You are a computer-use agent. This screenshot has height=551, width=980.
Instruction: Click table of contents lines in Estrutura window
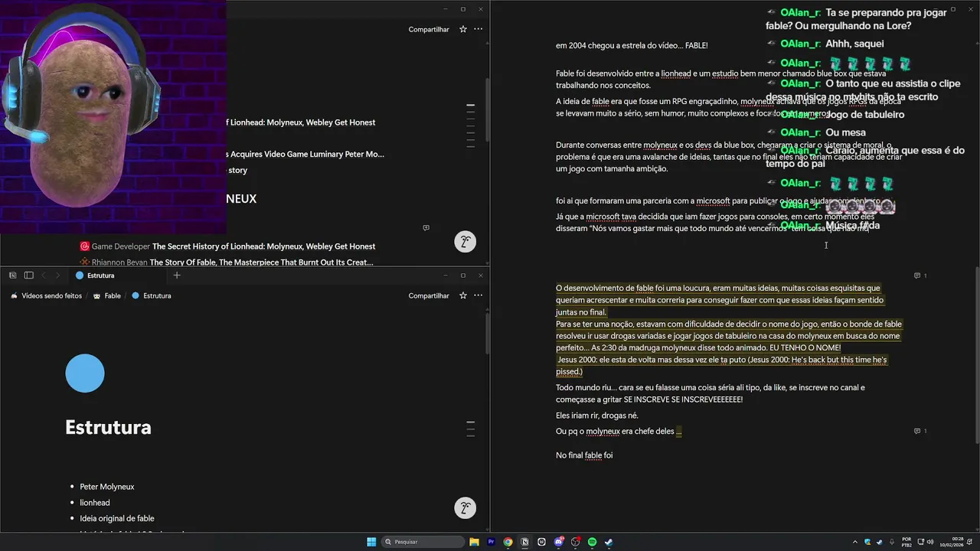click(471, 429)
